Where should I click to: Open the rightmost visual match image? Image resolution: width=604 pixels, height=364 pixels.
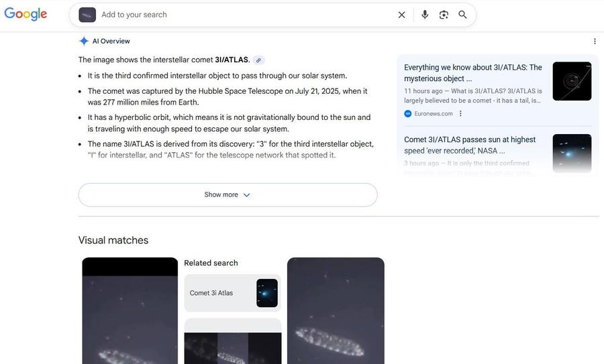[x=336, y=311]
